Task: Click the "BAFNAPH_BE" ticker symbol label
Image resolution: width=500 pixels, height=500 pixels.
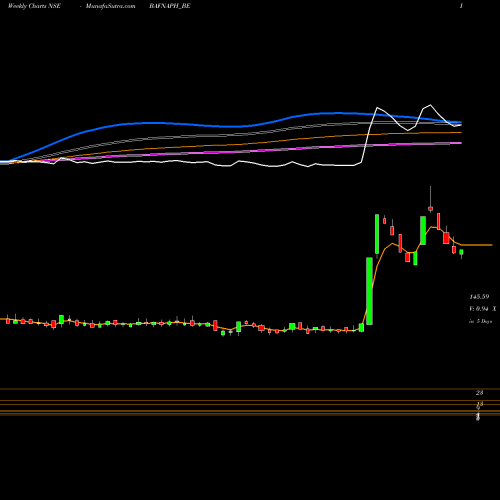Action: pyautogui.click(x=170, y=6)
